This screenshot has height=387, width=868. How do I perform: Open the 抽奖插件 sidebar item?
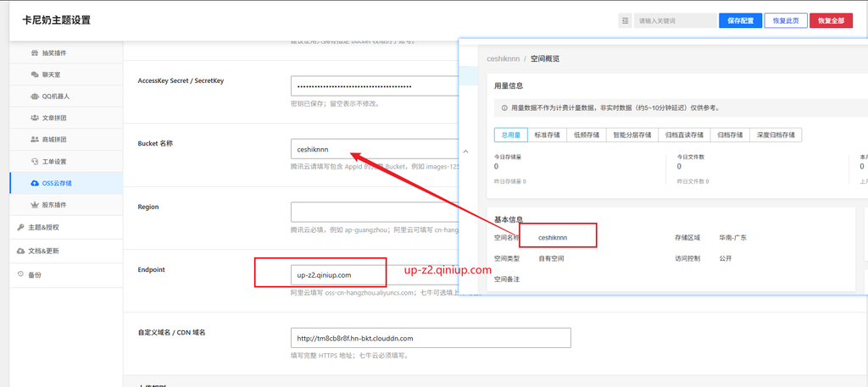click(66, 53)
